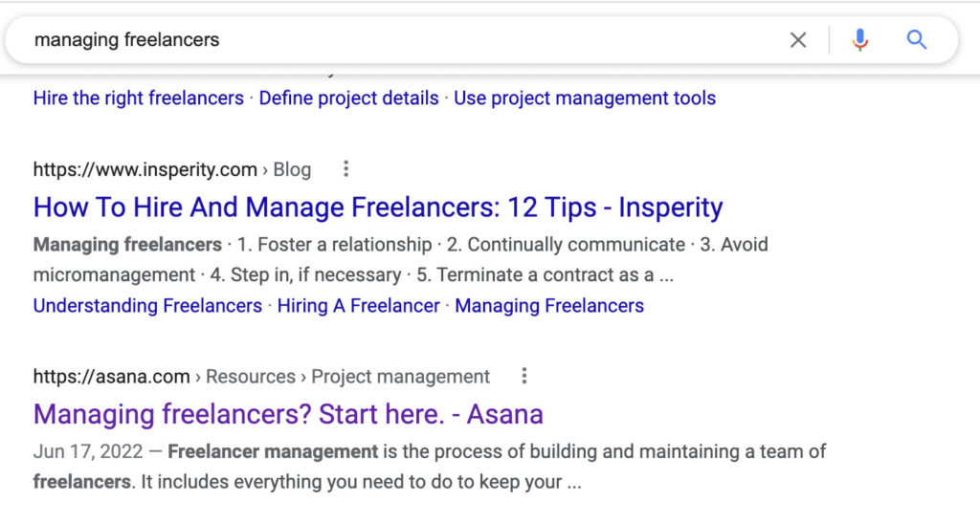Image resolution: width=980 pixels, height=524 pixels.
Task: Open 'How To Hire And Manage Freelancers' result
Action: click(x=378, y=207)
